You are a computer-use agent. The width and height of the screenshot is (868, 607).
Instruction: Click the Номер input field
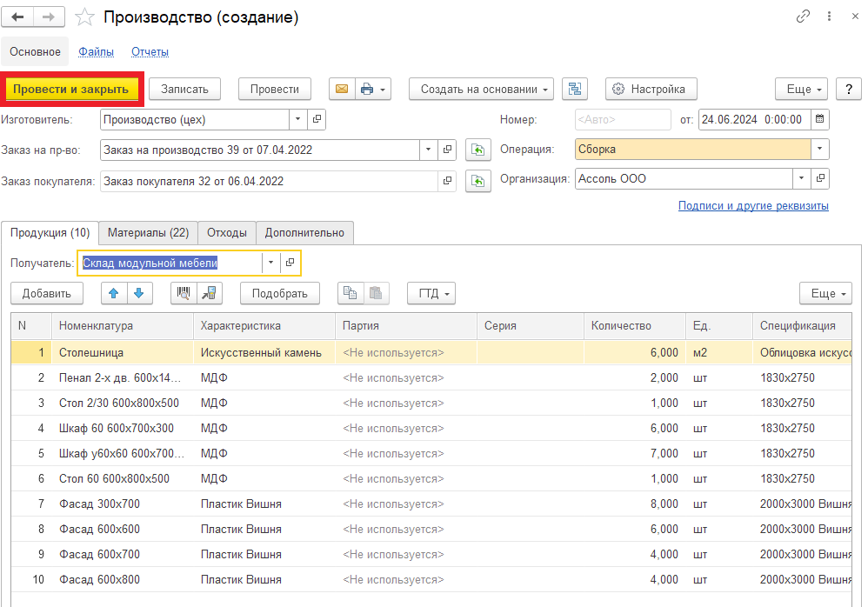623,119
